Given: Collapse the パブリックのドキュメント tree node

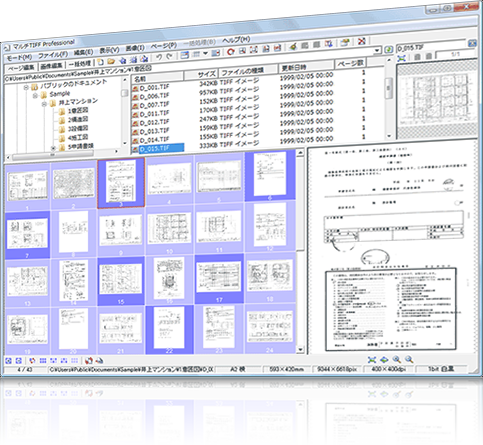Looking at the screenshot, I should point(26,88).
